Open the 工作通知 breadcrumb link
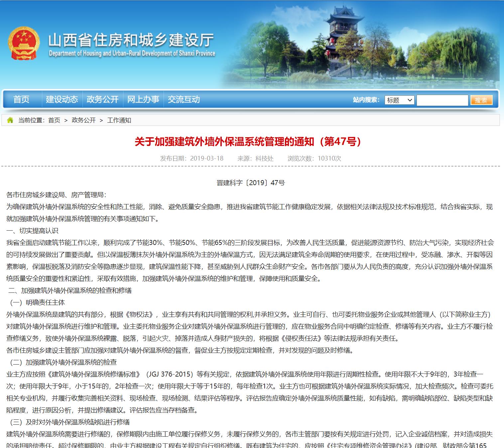 tap(119, 120)
